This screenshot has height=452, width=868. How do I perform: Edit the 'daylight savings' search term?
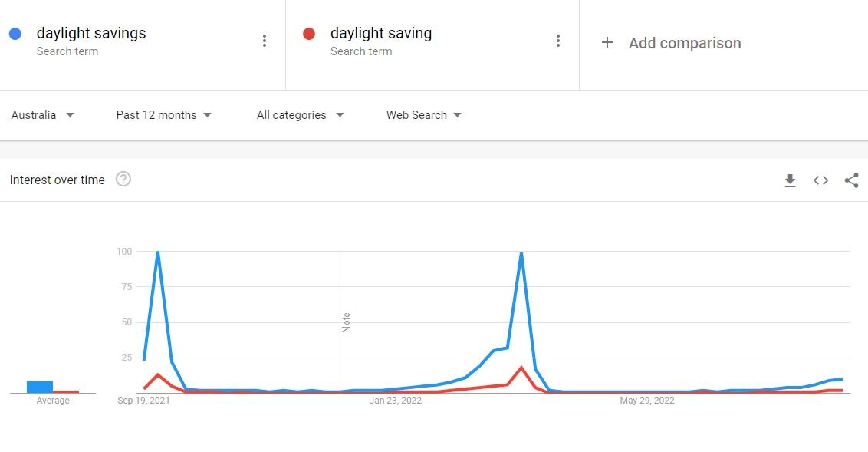(x=91, y=34)
